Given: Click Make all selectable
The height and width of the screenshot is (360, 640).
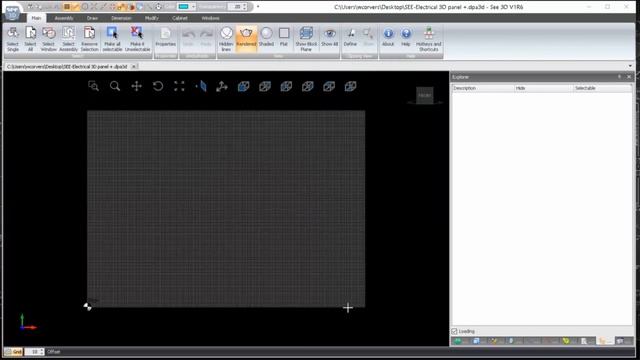Looking at the screenshot, I should point(112,39).
